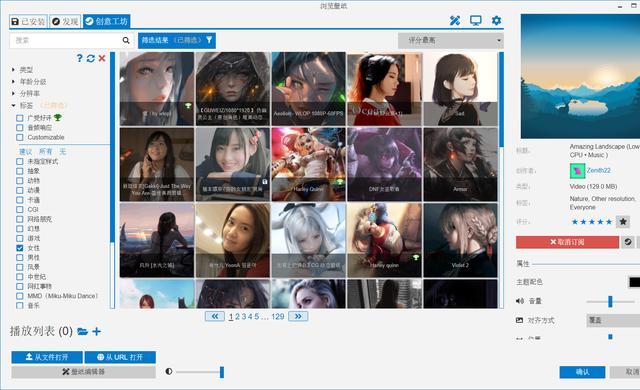Image resolution: width=640 pixels, height=390 pixels.
Task: Tick the 动物 (Animal) tag checkbox
Action: point(20,180)
